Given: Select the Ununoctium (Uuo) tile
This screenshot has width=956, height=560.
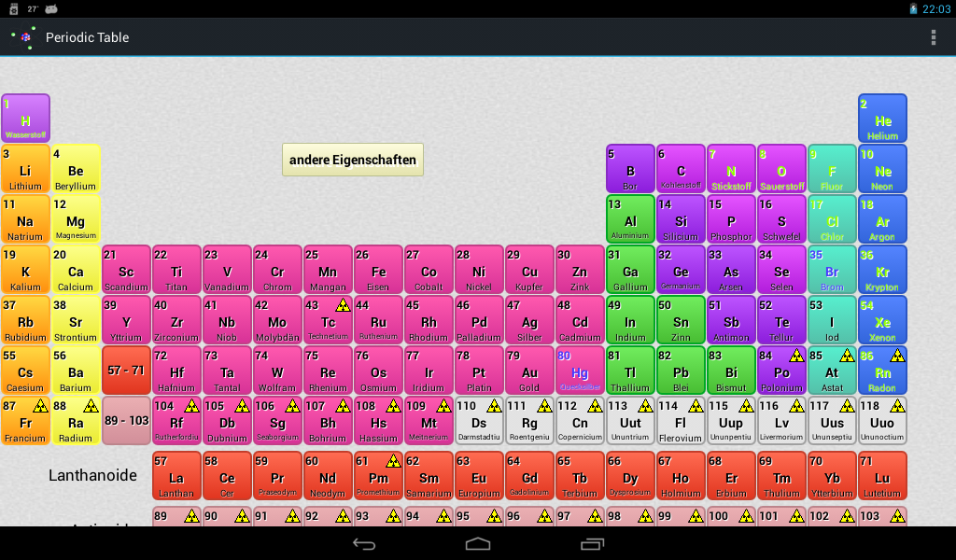Looking at the screenshot, I should (x=882, y=420).
